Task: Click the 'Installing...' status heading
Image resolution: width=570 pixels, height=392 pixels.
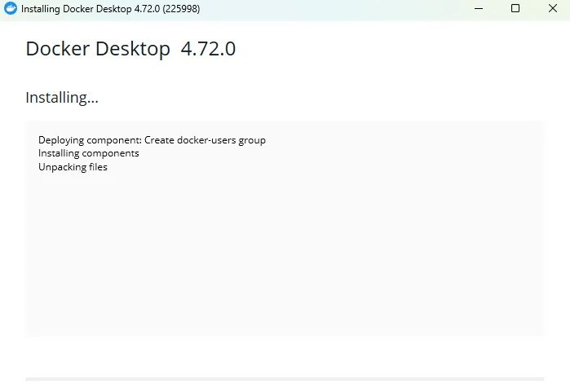Action: click(62, 98)
